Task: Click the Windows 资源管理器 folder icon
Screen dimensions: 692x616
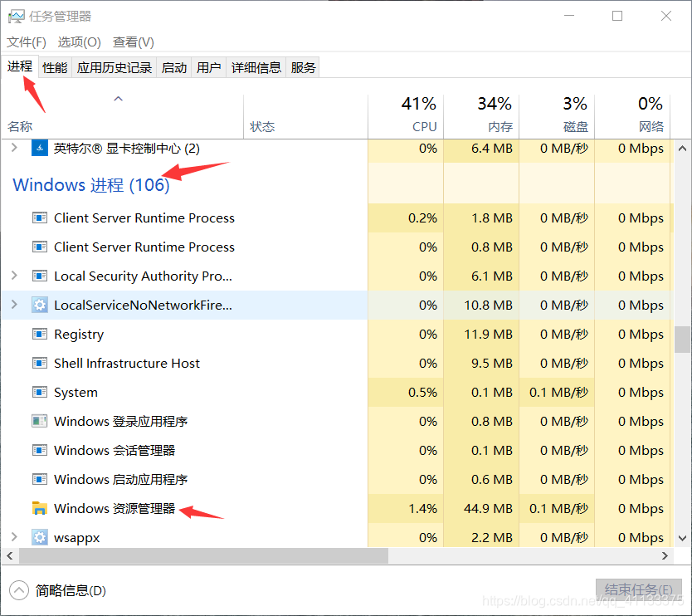Action: click(x=40, y=508)
